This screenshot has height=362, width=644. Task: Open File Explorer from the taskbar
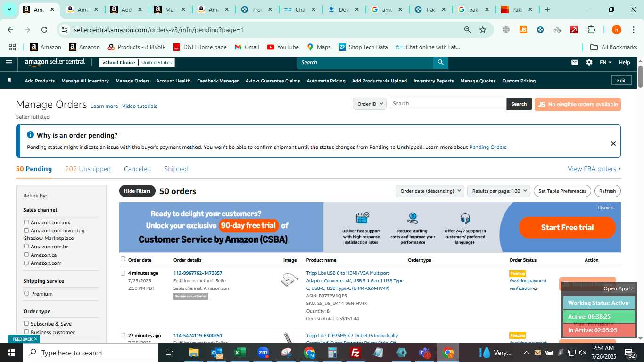coord(194,353)
